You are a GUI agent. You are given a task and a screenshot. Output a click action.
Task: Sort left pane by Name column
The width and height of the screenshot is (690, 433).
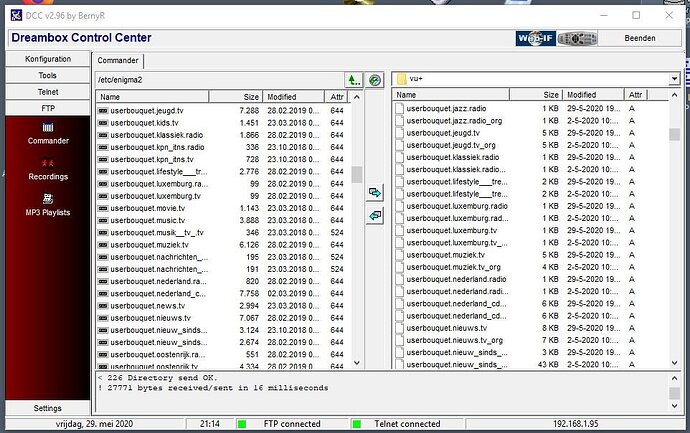(152, 97)
